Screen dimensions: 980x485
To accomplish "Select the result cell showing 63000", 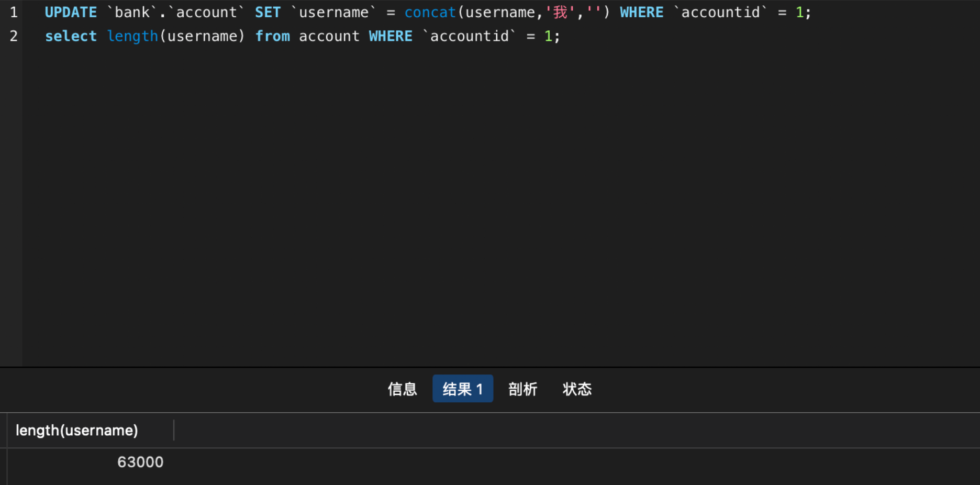I will pos(140,461).
